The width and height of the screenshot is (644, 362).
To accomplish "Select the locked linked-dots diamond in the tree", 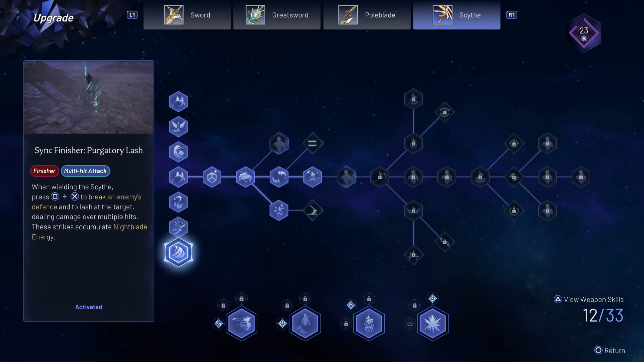I will (445, 242).
